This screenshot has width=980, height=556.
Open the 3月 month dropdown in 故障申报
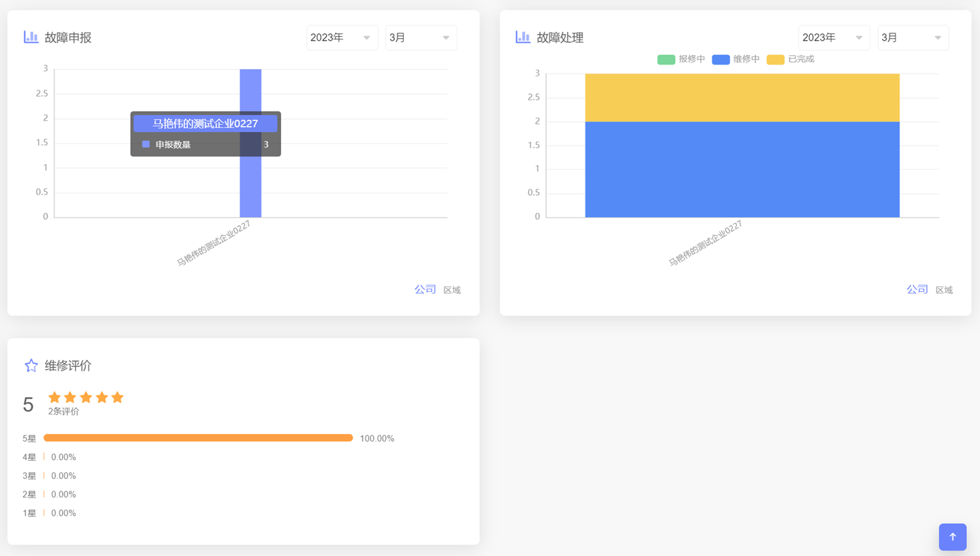coord(421,37)
